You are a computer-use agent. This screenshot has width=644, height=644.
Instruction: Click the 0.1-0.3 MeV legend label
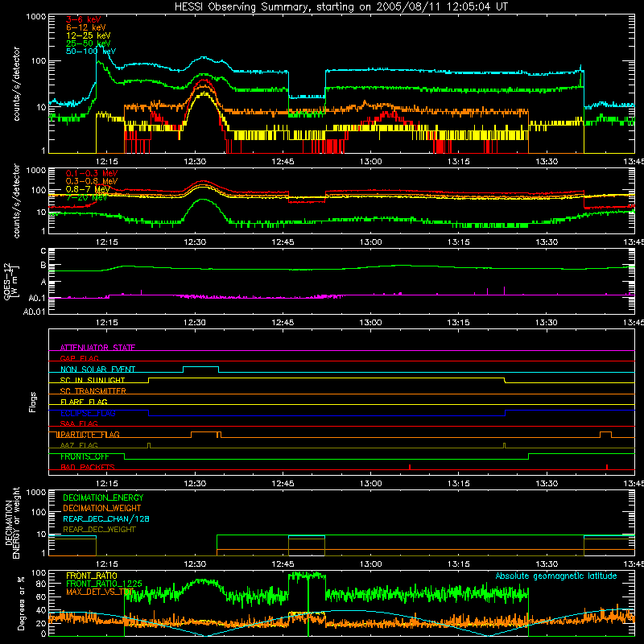coord(92,173)
